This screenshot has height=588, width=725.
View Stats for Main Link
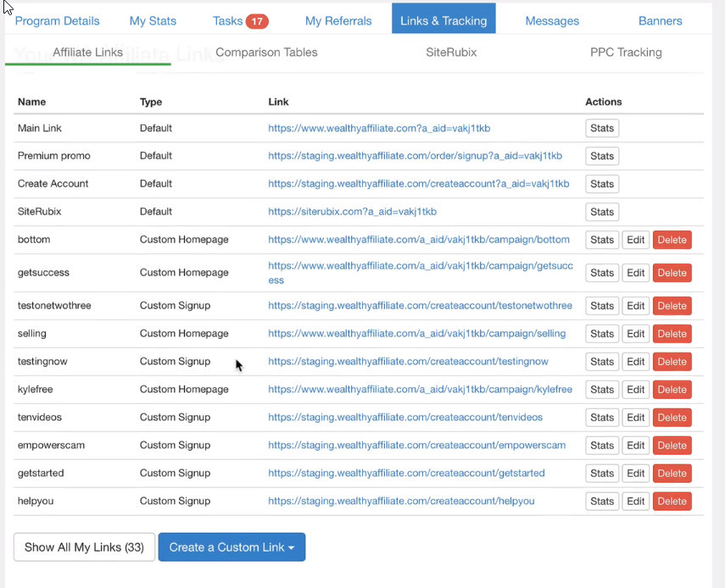[x=602, y=128]
